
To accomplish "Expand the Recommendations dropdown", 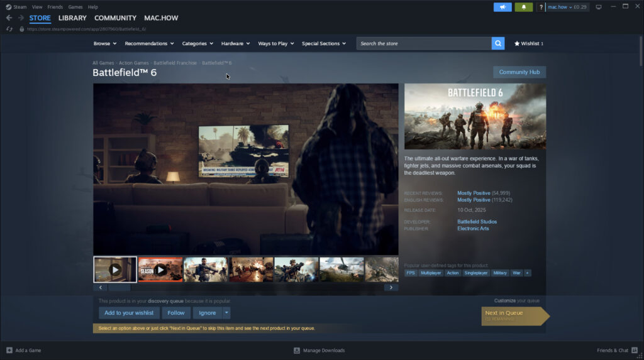I will tap(149, 43).
